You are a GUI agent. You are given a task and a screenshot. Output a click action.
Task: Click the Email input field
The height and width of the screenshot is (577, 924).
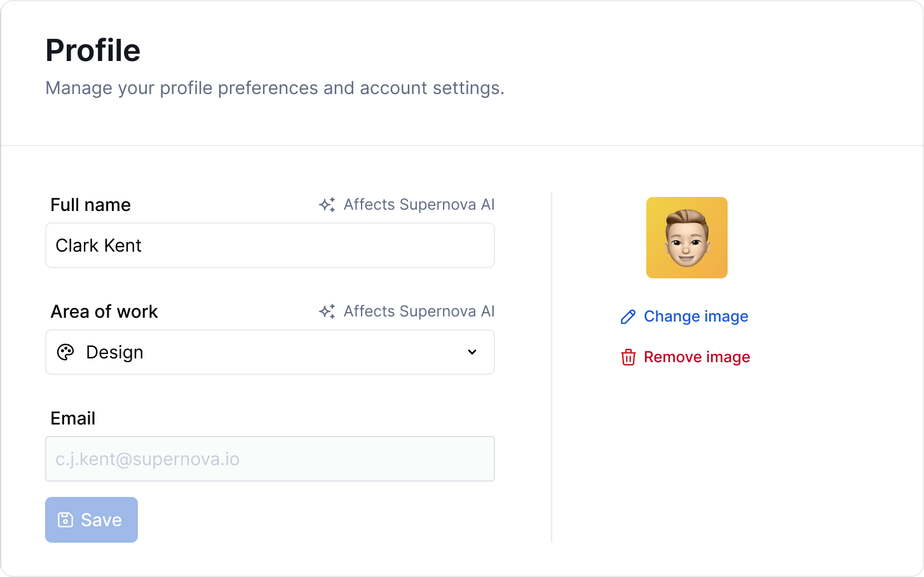point(270,459)
